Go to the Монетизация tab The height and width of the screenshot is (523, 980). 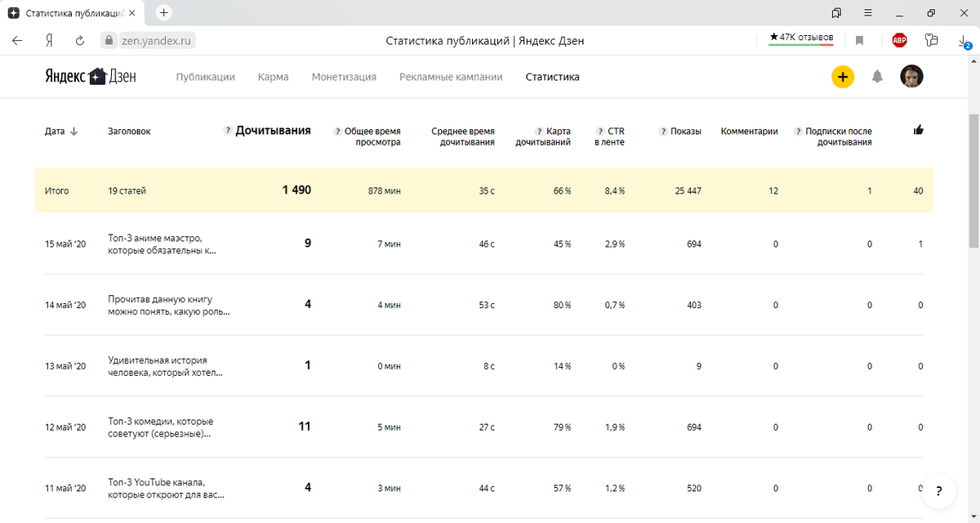(344, 77)
